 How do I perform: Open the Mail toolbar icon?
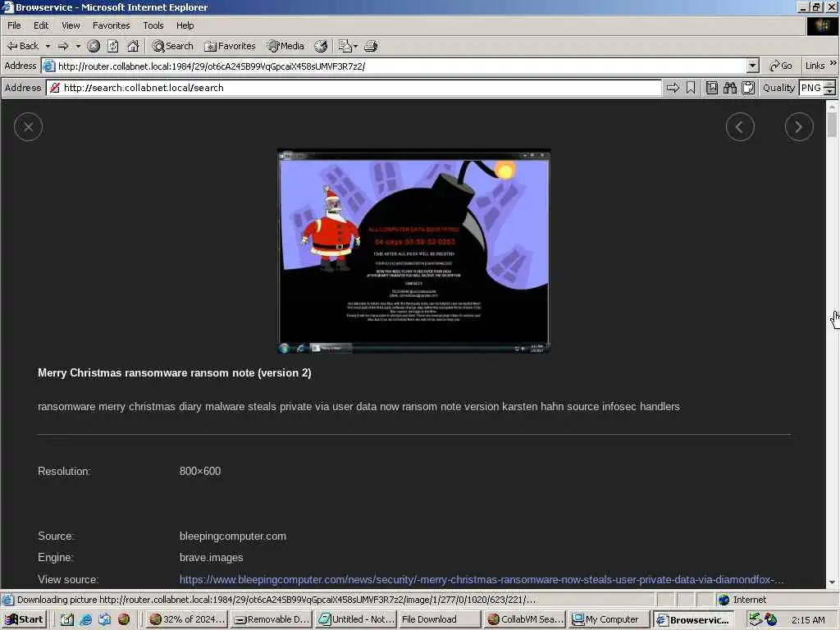tap(345, 46)
